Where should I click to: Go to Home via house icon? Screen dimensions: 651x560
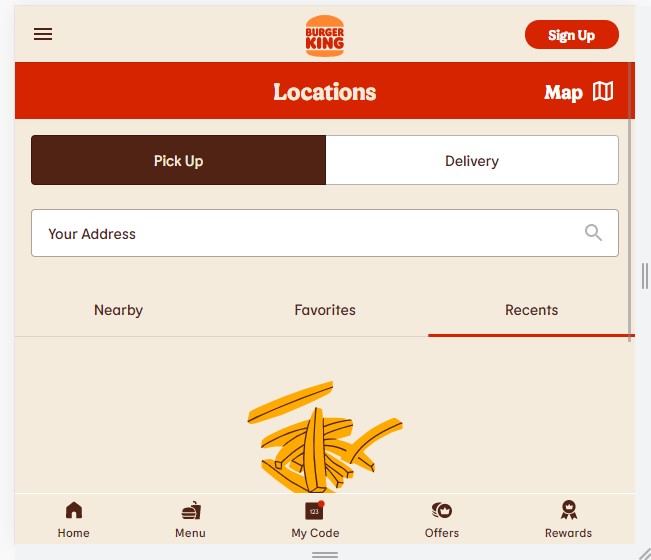[74, 510]
